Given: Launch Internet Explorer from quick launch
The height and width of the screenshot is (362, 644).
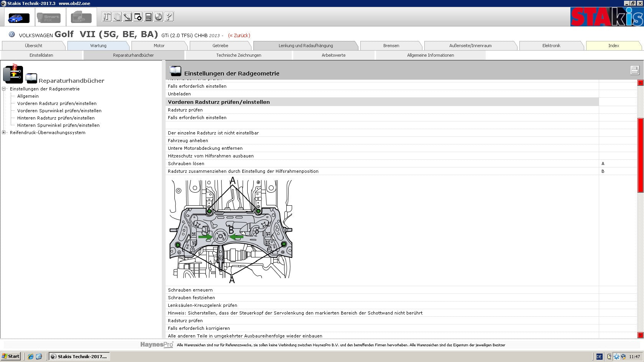Looking at the screenshot, I should pos(31,356).
